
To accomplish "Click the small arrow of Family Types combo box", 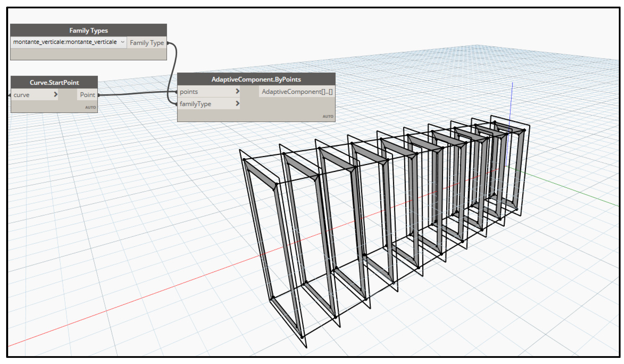I will click(122, 42).
